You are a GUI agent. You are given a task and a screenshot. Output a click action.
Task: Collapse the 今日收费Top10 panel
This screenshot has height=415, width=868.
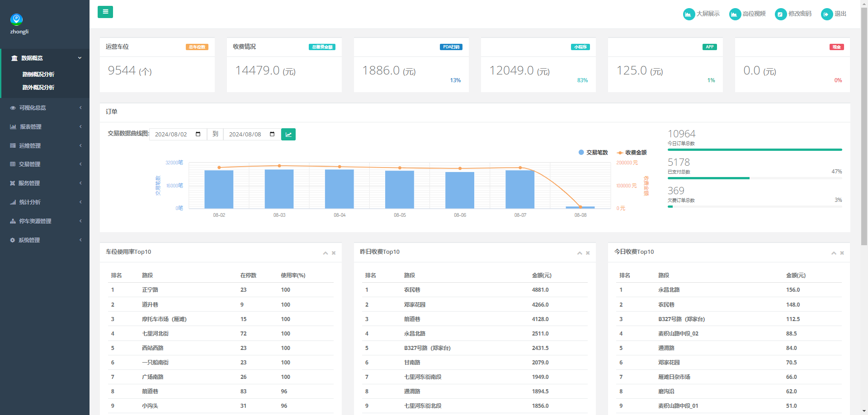pos(834,253)
